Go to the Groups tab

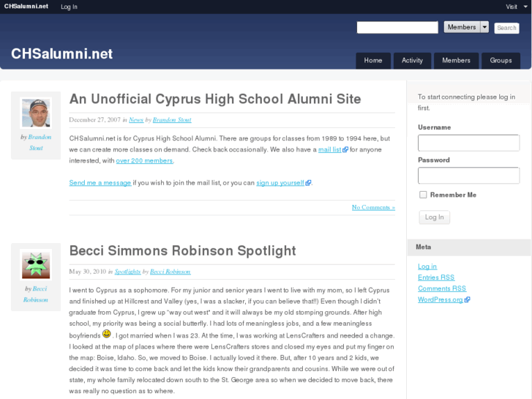point(501,61)
